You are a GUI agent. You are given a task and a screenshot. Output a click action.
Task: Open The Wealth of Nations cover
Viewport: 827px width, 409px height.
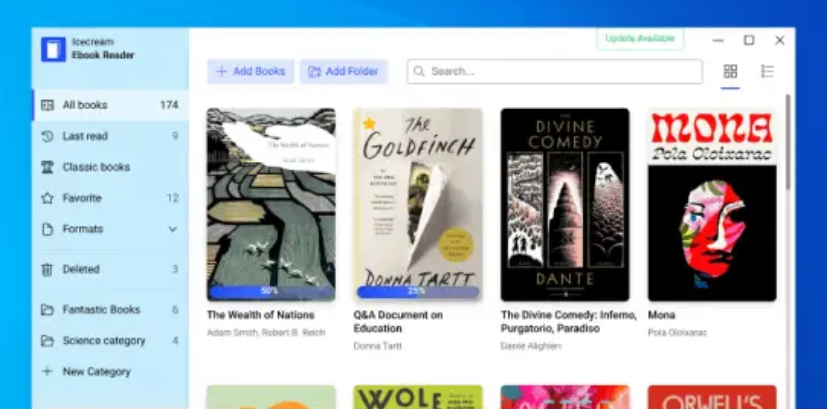point(271,204)
